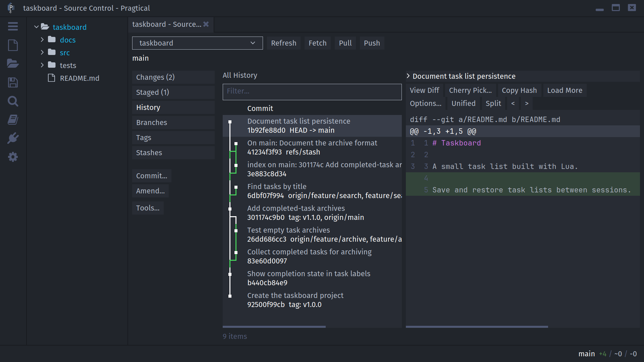Image resolution: width=644 pixels, height=362 pixels.
Task: Expand the tests folder
Action: pyautogui.click(x=42, y=65)
